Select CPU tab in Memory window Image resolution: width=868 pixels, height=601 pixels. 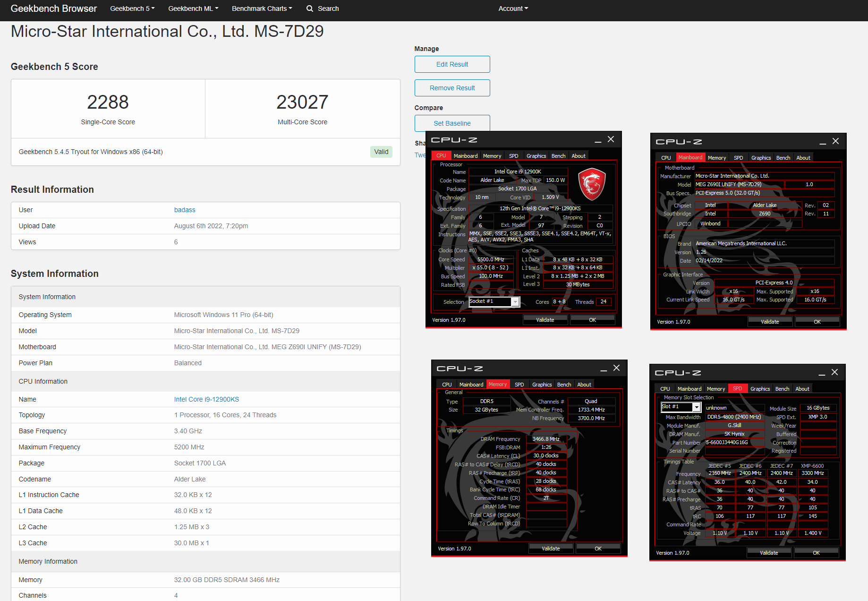pos(447,385)
